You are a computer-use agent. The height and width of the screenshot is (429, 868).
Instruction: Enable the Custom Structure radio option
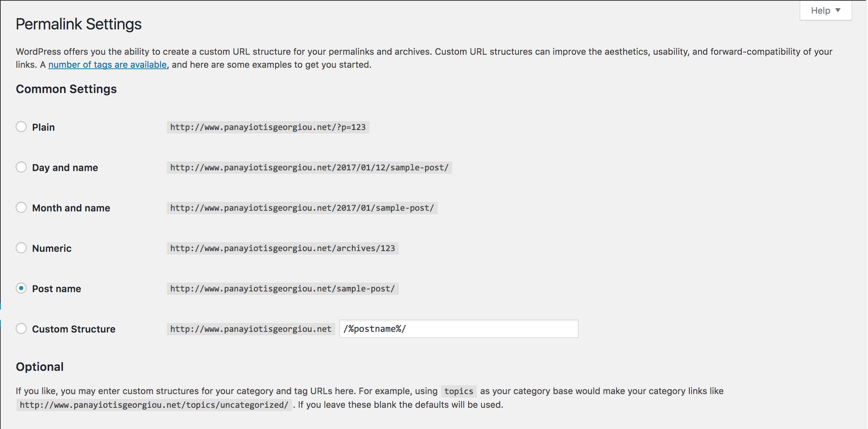point(21,329)
